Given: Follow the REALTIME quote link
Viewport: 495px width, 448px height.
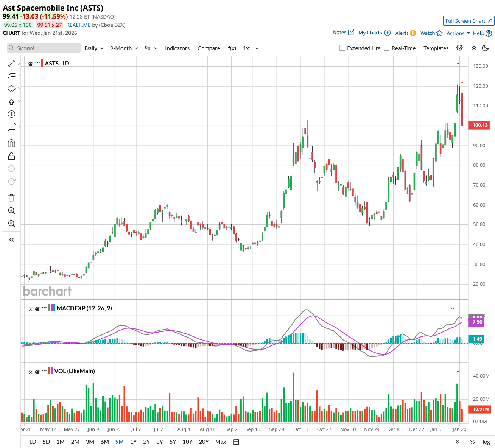Looking at the screenshot, I should 79,25.
